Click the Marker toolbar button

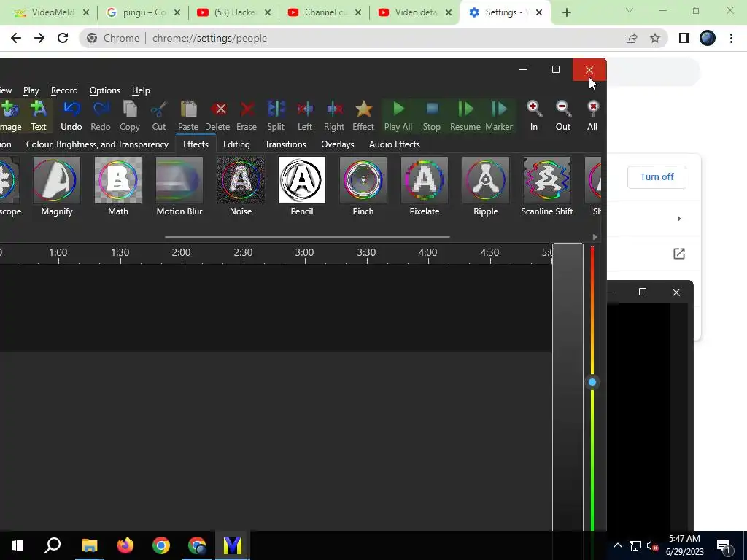pos(499,116)
